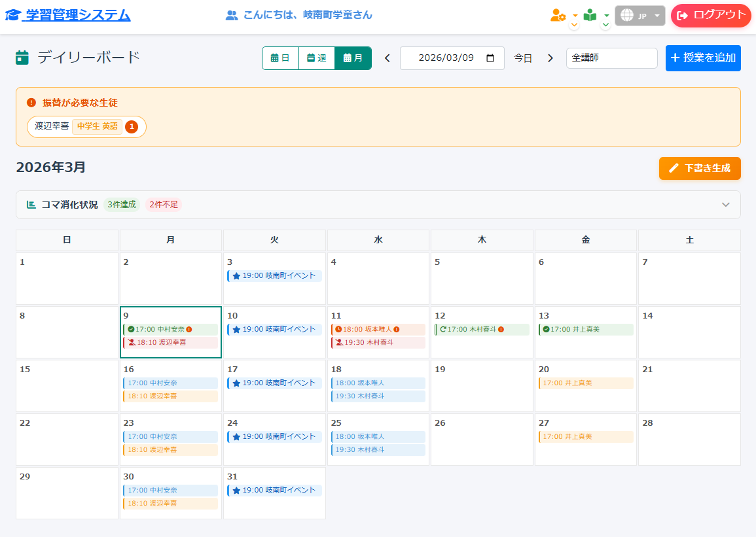Open March 16 17:00 中村安奈 lesson
Viewport: 756px width, 537px height.
[171, 383]
